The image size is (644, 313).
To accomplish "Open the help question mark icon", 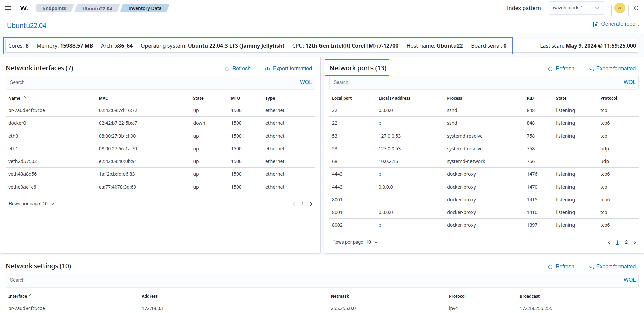I will tap(636, 8).
